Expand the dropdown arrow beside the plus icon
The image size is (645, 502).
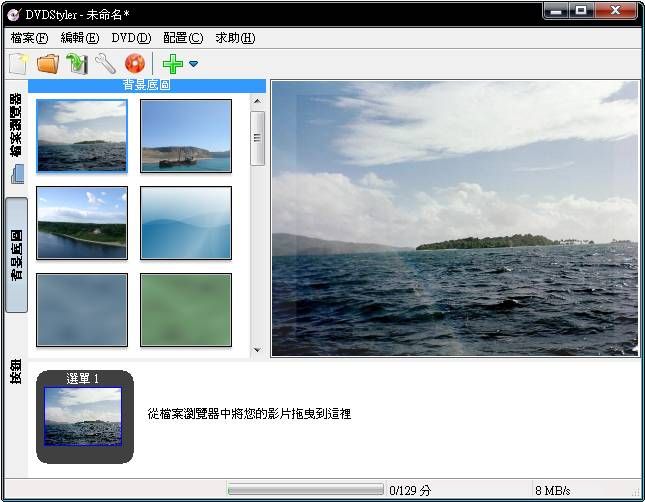click(x=193, y=64)
